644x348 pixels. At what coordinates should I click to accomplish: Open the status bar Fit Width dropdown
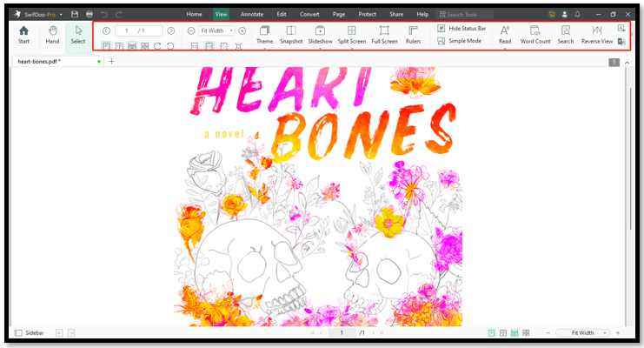(582, 333)
